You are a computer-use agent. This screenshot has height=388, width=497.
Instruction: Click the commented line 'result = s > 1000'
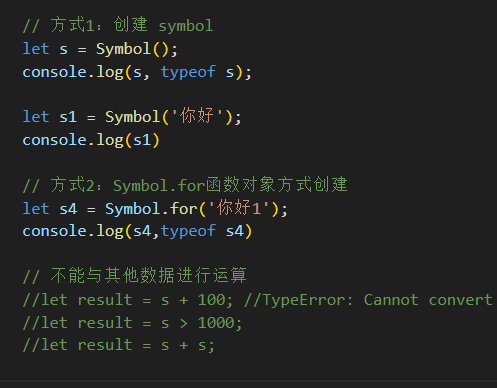pyautogui.click(x=132, y=323)
